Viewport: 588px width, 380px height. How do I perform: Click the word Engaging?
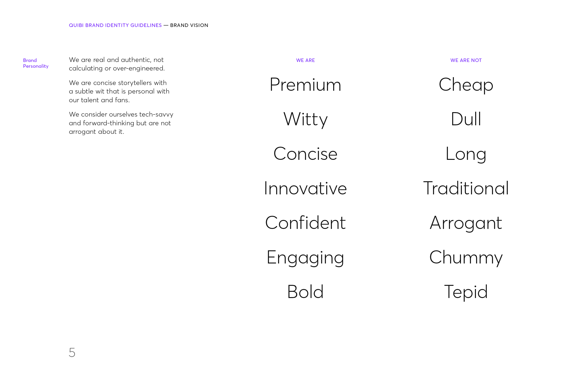305,258
